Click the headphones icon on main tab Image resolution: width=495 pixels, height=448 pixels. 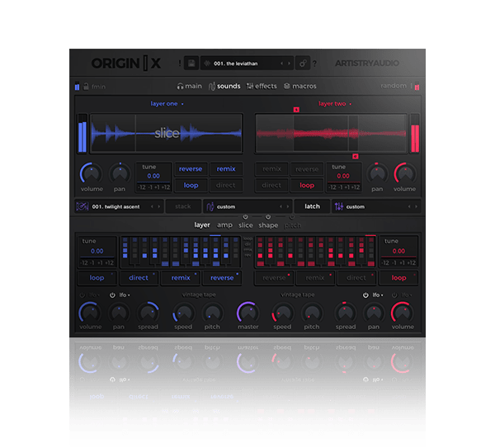(x=180, y=86)
